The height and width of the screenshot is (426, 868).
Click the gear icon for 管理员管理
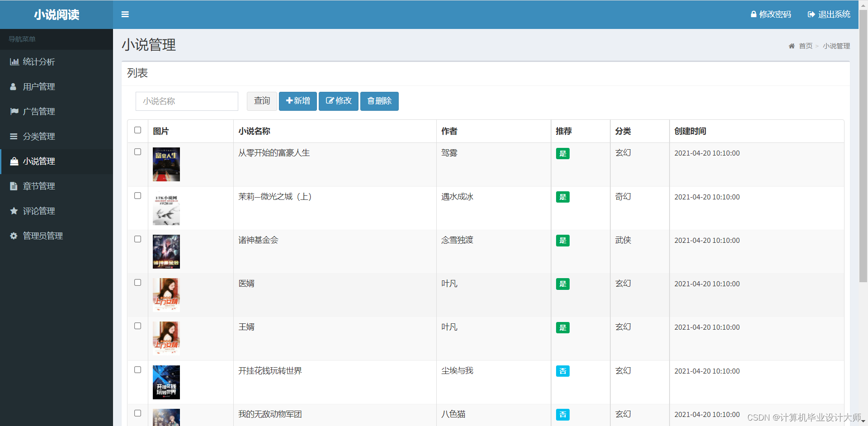tap(14, 236)
